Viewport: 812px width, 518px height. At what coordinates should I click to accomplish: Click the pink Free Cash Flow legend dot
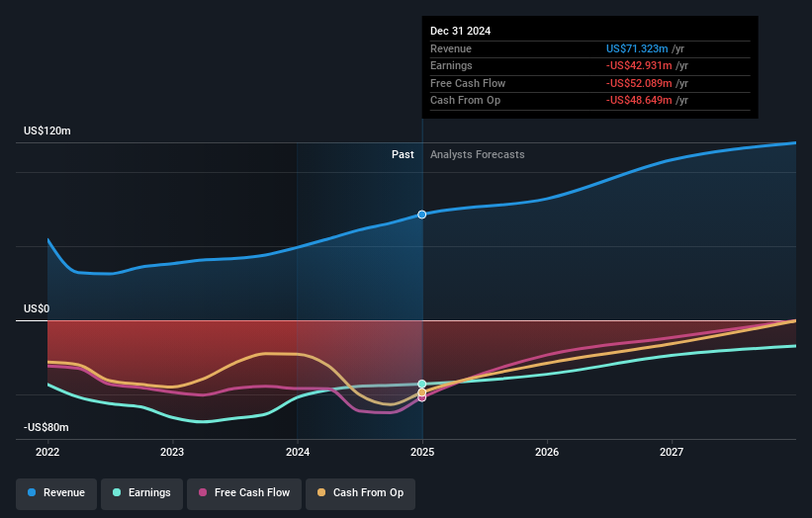(203, 492)
